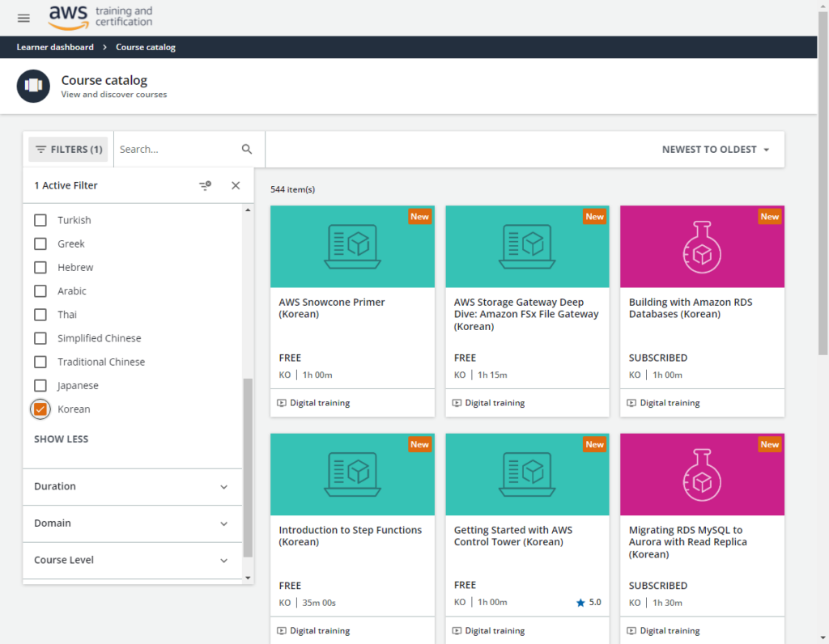Click the 1h 30m duration text

click(x=667, y=603)
